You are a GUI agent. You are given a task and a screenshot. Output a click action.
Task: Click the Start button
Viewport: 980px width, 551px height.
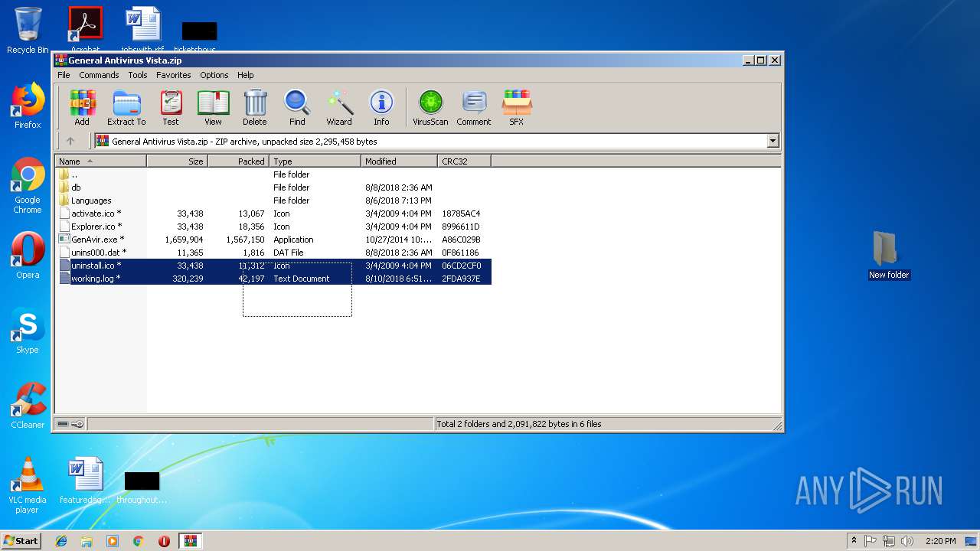(21, 541)
